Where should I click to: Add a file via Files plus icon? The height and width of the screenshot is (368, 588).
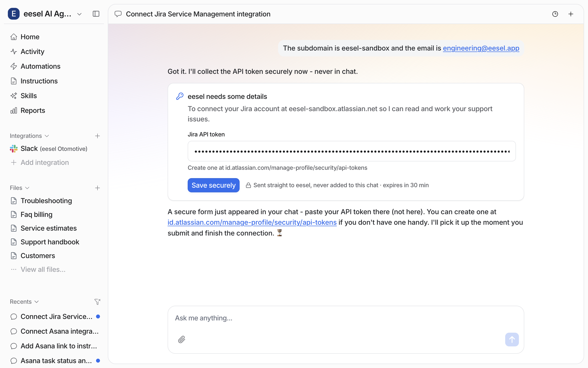[x=98, y=188]
